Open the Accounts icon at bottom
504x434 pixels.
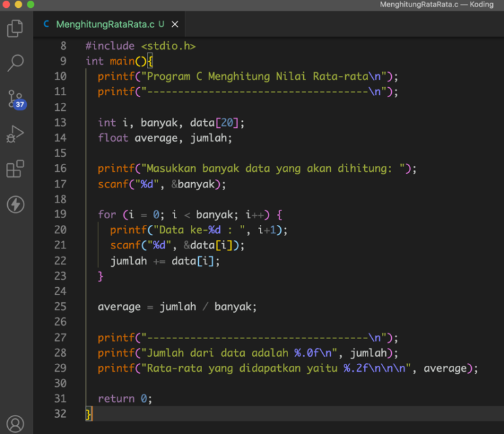pyautogui.click(x=15, y=424)
